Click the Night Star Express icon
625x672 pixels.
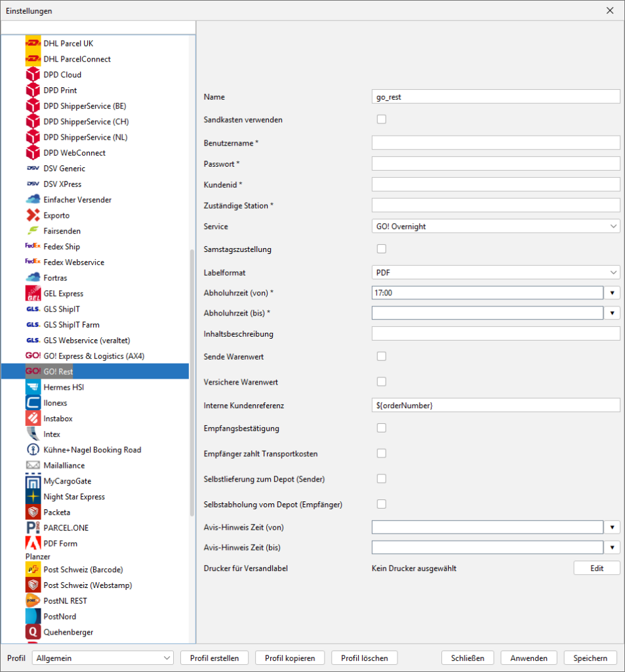pos(33,497)
